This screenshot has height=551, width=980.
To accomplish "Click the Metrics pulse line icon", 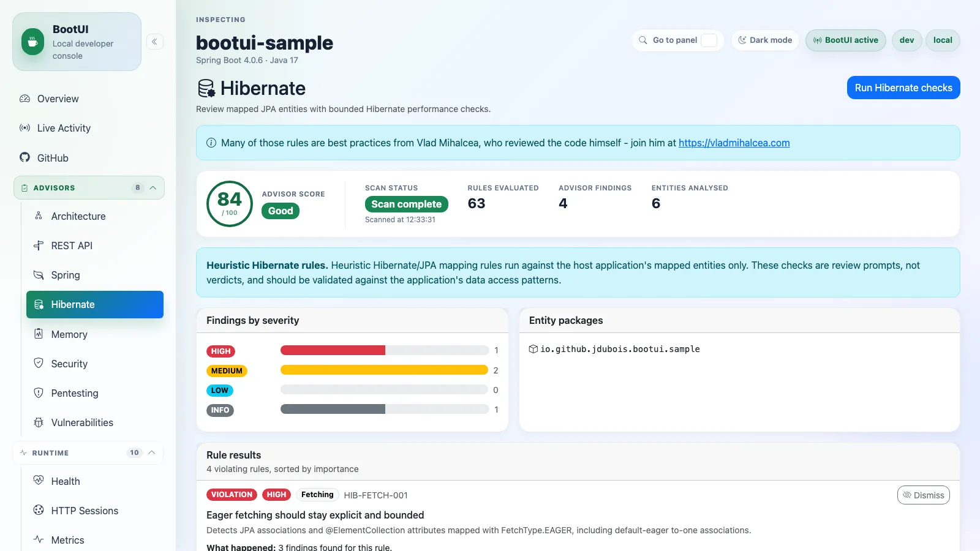I will [x=39, y=539].
